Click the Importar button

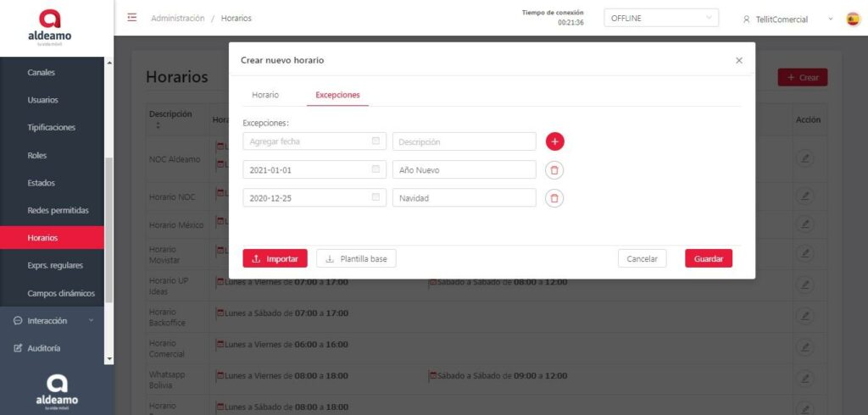(275, 258)
